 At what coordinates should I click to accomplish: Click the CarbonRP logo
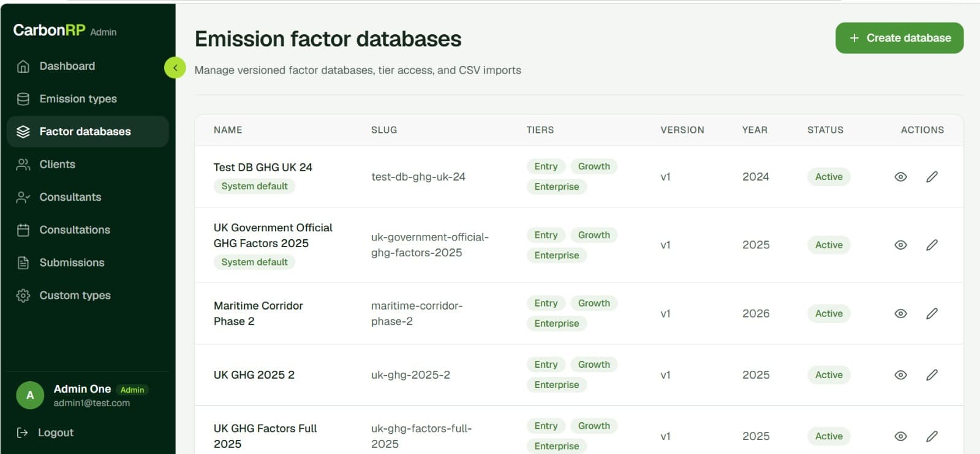click(x=49, y=30)
